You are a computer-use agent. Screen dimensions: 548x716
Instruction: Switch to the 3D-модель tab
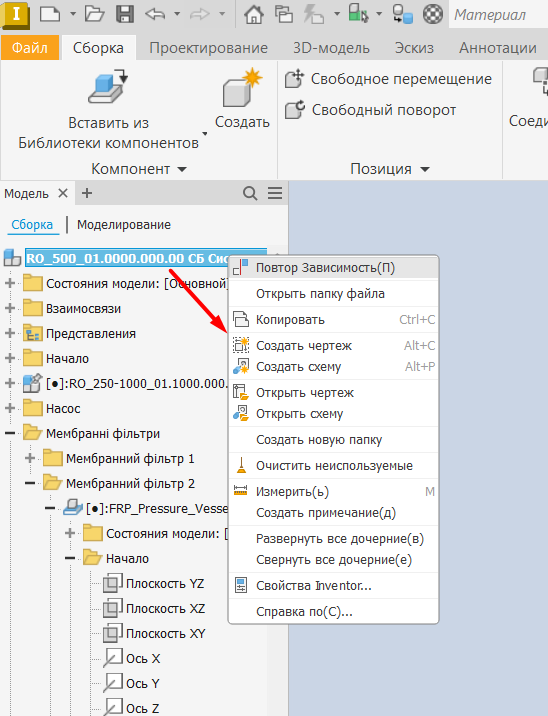(331, 47)
